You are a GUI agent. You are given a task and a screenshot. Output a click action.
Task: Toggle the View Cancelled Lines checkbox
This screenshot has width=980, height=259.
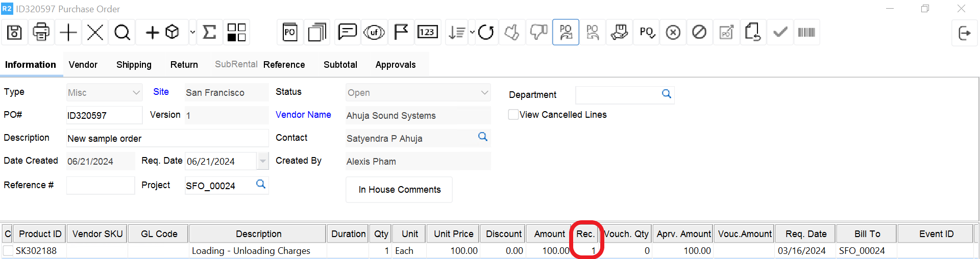click(x=513, y=115)
